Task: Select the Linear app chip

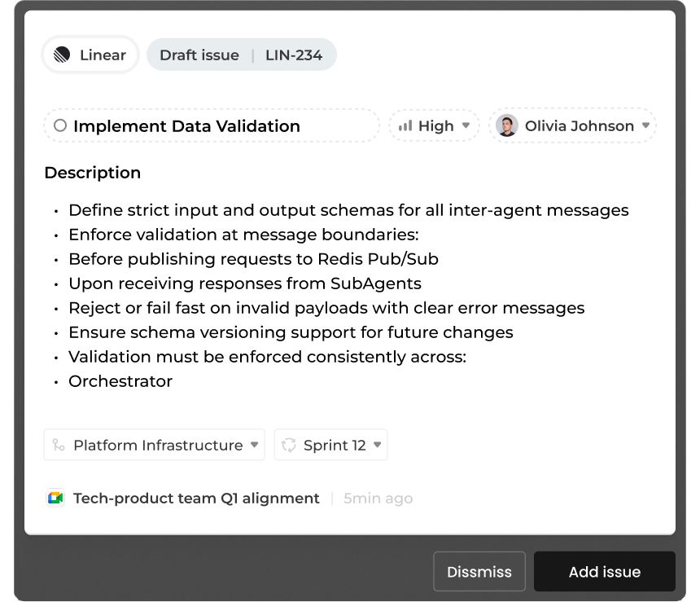Action: pos(90,55)
